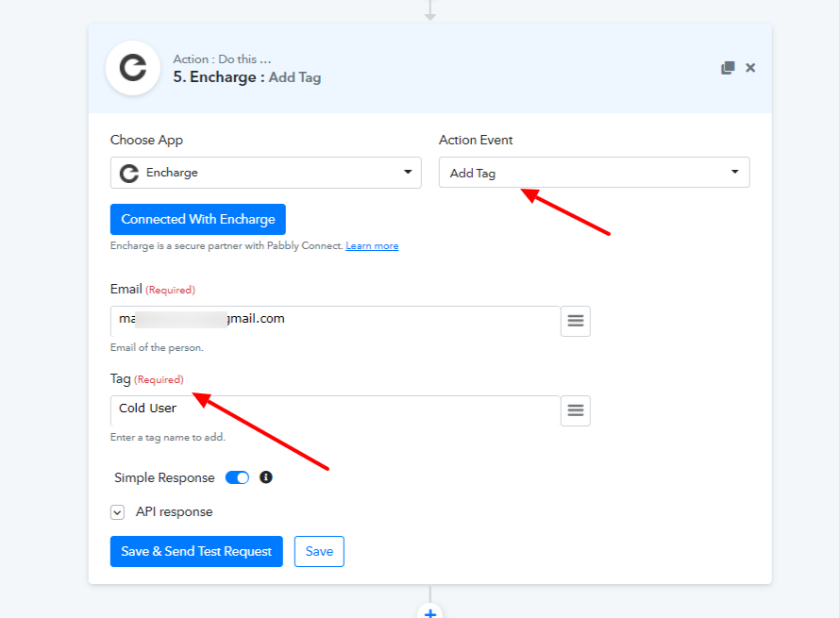Open the Choose App dropdown showing Encharge

[266, 173]
